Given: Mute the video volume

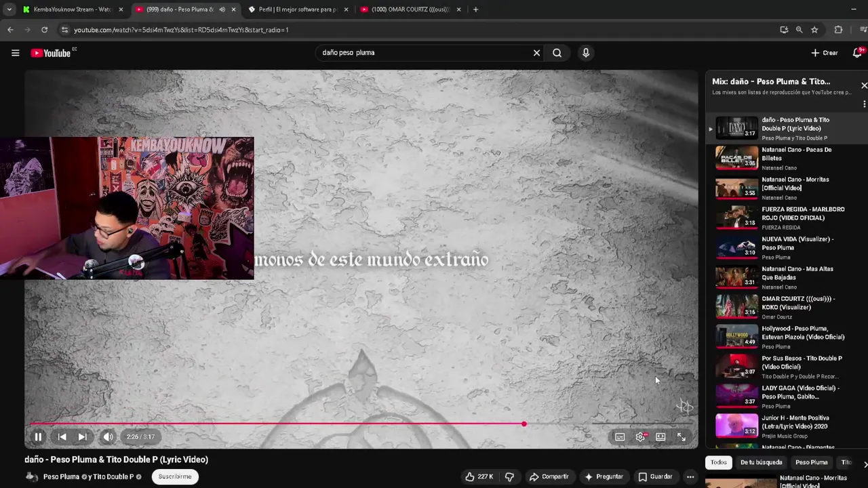Looking at the screenshot, I should (108, 437).
